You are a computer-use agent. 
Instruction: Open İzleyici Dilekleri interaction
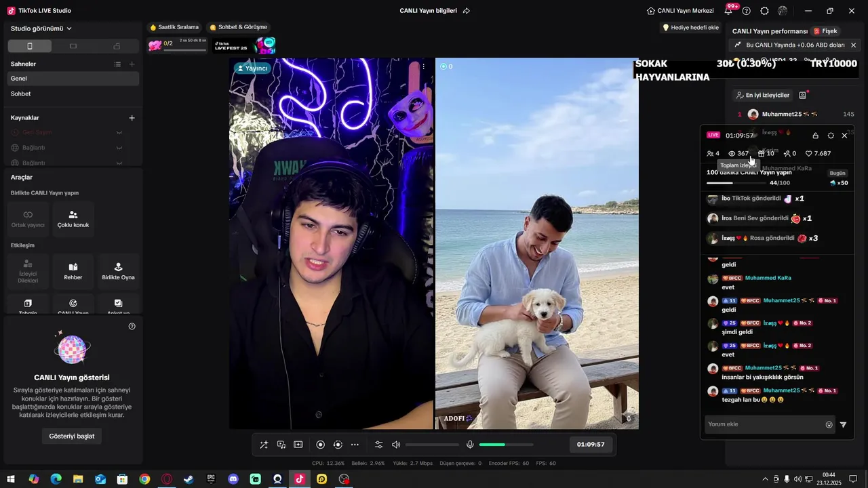coord(28,271)
